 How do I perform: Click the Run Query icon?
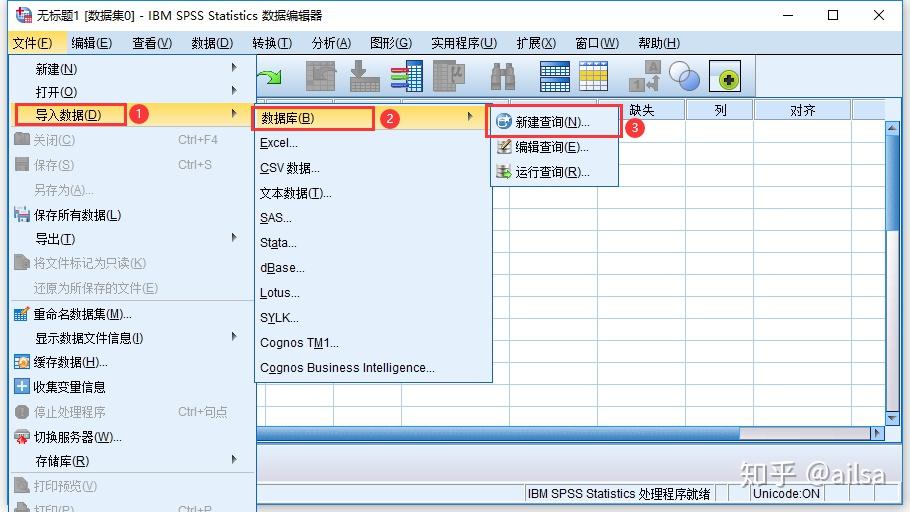click(504, 171)
